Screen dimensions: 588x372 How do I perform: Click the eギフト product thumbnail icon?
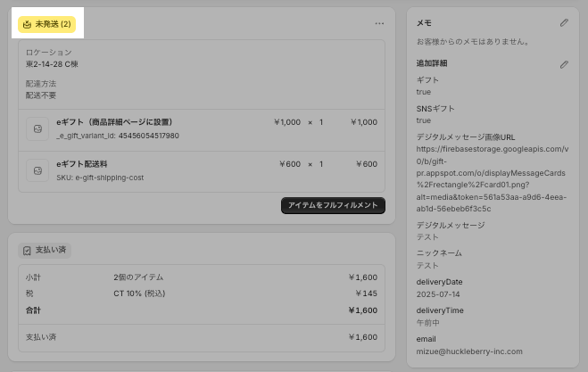click(37, 128)
